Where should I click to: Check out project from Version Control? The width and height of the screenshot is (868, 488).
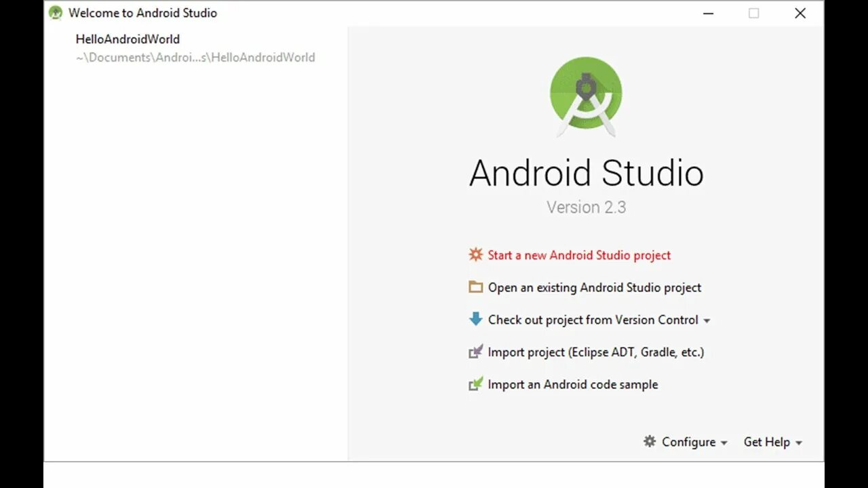point(593,320)
